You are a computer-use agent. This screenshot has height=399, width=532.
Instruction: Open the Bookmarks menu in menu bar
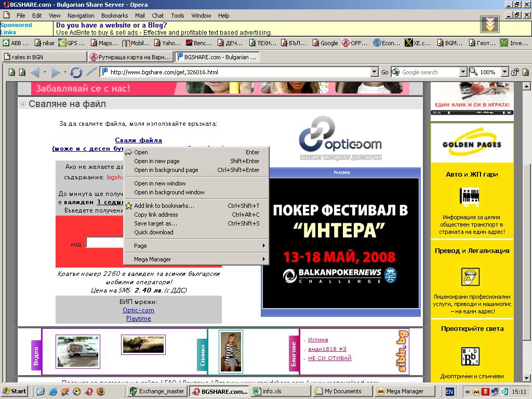pos(114,16)
